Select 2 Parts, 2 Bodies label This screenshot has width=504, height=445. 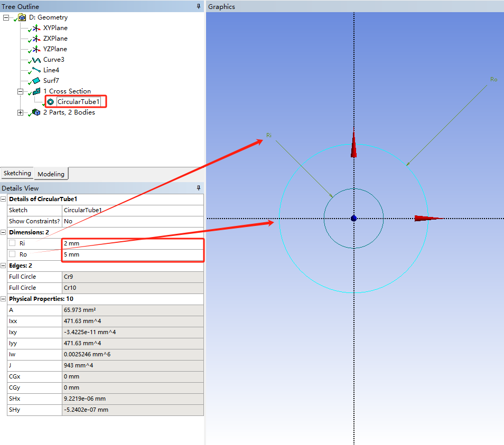[69, 112]
